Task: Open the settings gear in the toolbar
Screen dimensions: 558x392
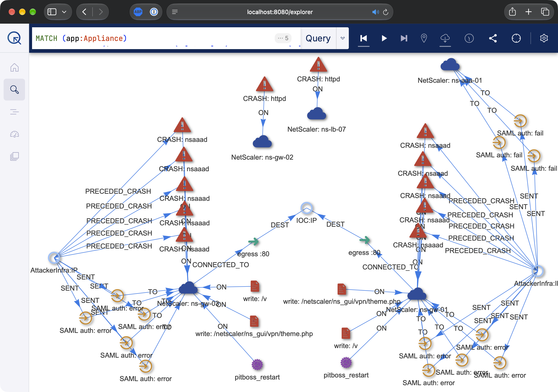Action: tap(544, 38)
